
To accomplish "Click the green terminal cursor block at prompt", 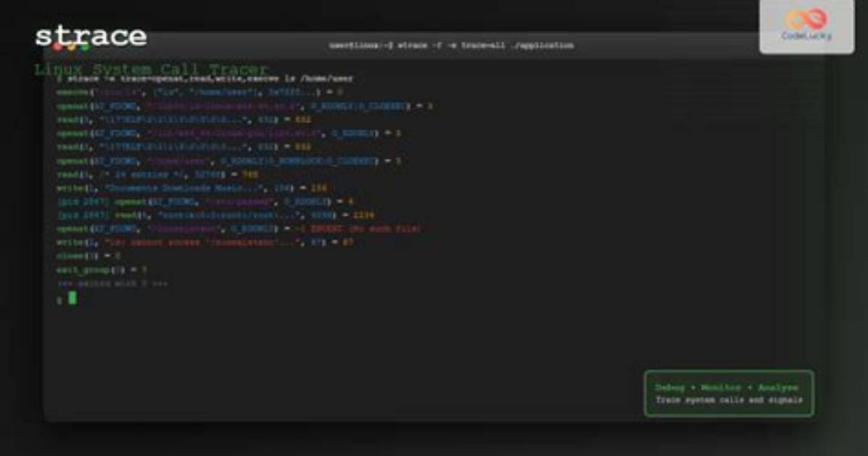I will pos(73,298).
